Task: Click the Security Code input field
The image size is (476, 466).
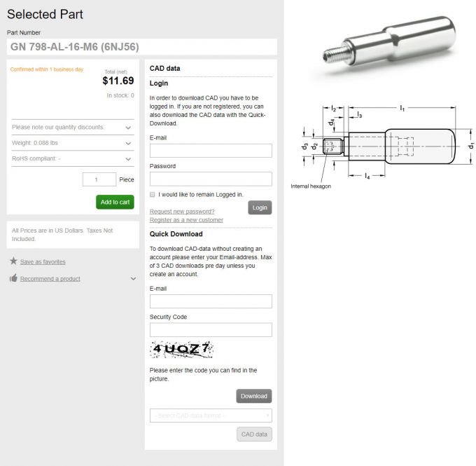Action: (x=211, y=330)
